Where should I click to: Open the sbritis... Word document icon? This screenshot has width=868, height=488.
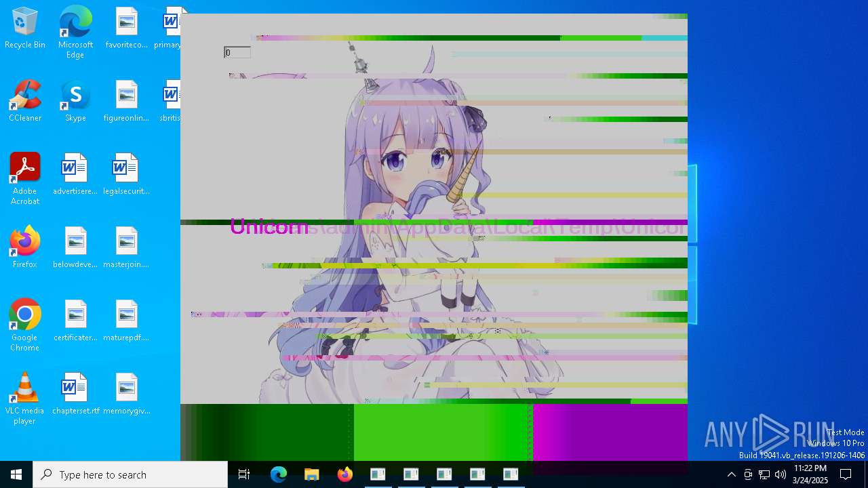170,101
